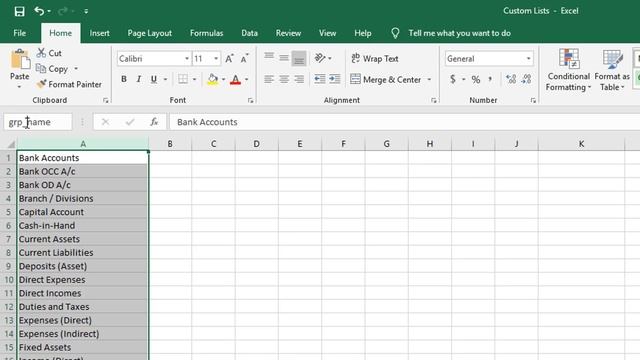Click the Select All corner triangle
This screenshot has width=640, height=360.
pos(11,144)
